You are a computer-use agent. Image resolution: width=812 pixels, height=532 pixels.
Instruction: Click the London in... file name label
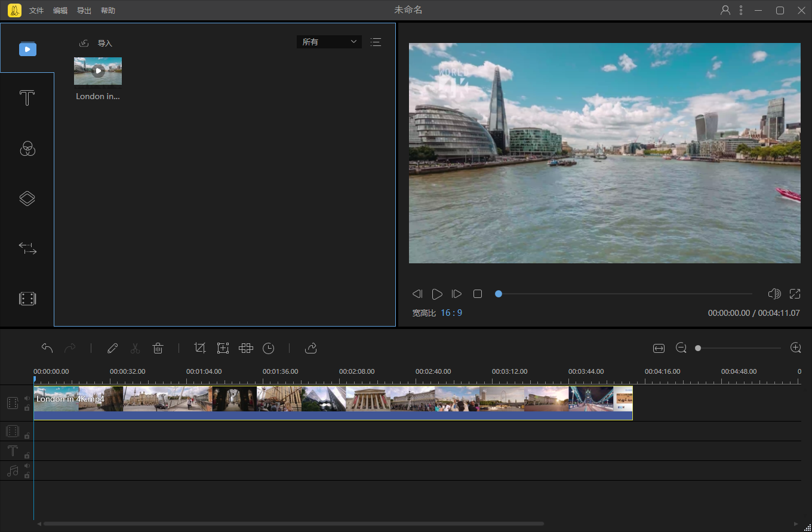98,96
